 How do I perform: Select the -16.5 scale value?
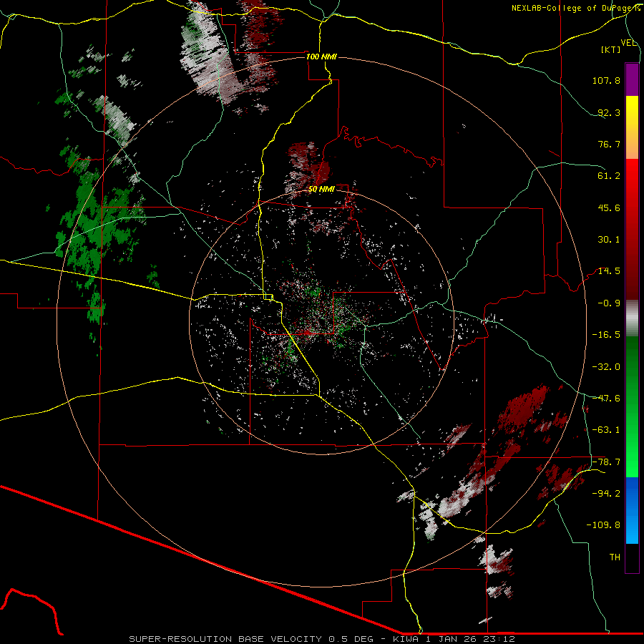(x=606, y=335)
